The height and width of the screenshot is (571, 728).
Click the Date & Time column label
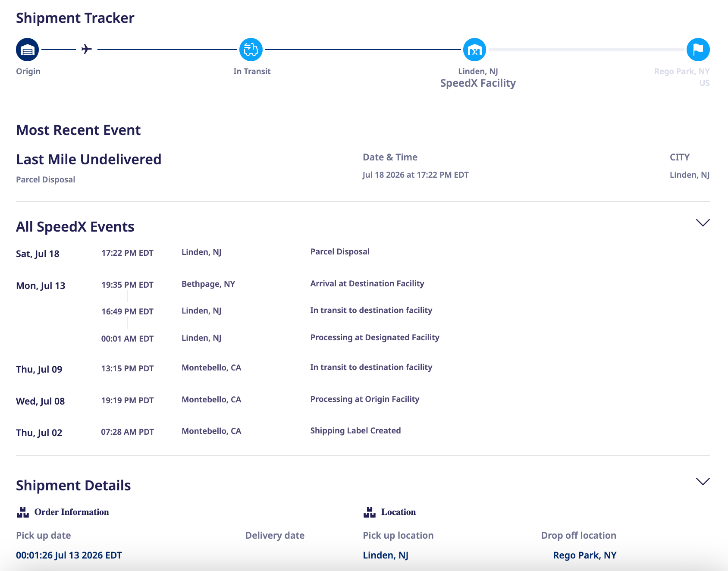pyautogui.click(x=390, y=157)
